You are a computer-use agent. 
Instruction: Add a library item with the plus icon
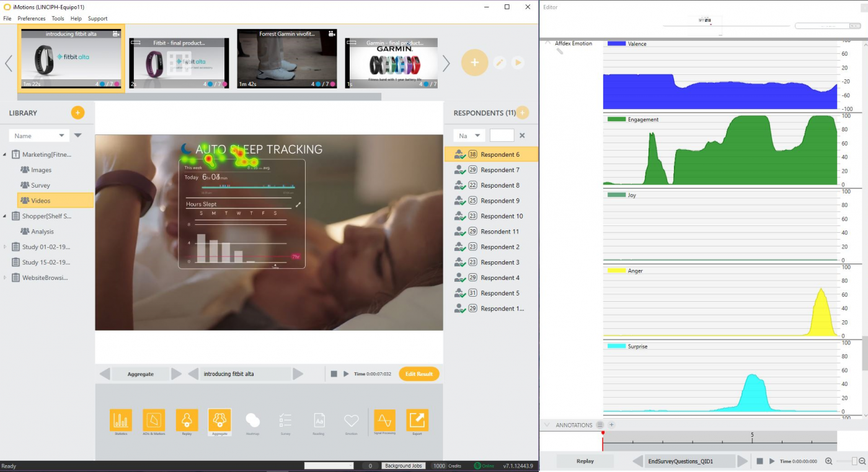click(x=77, y=113)
